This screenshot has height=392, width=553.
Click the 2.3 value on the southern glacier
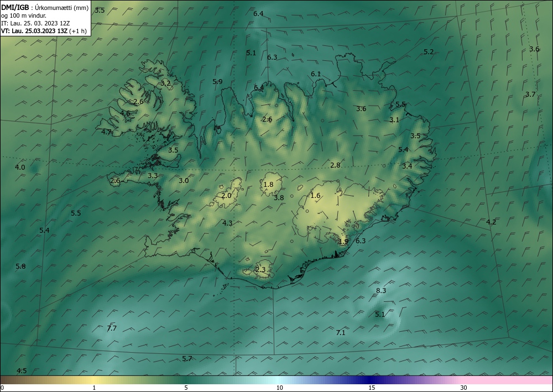click(x=260, y=270)
